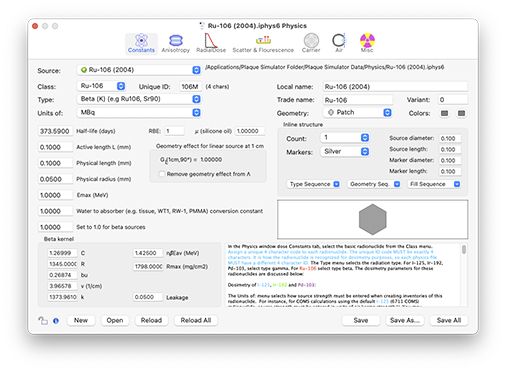Click the Physical length (mm) field
The height and width of the screenshot is (371, 506).
55,163
